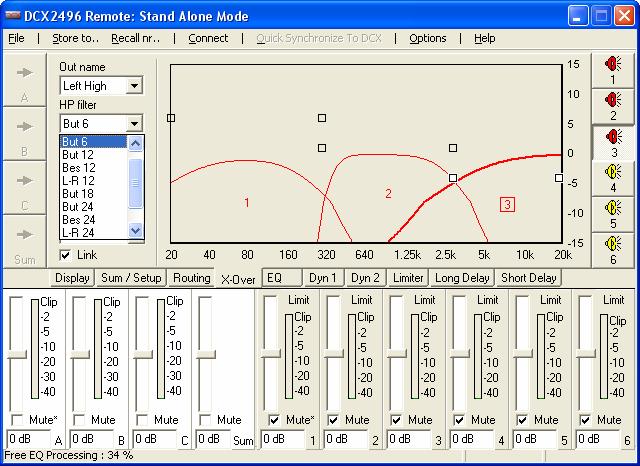The width and height of the screenshot is (640, 466).
Task: Click the Sum input arrow button
Action: (x=24, y=240)
